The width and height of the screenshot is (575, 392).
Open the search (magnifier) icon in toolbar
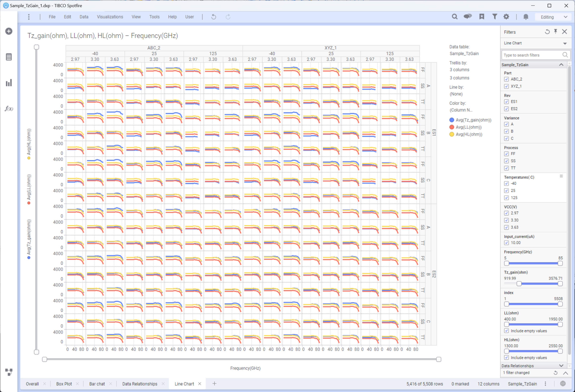(454, 17)
